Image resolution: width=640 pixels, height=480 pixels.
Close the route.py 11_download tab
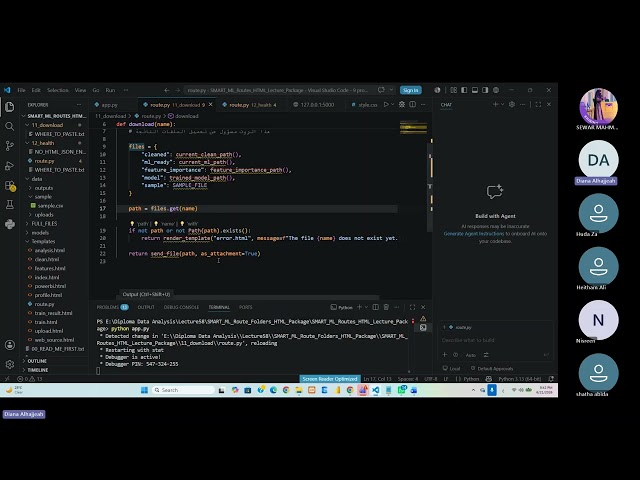click(x=211, y=104)
